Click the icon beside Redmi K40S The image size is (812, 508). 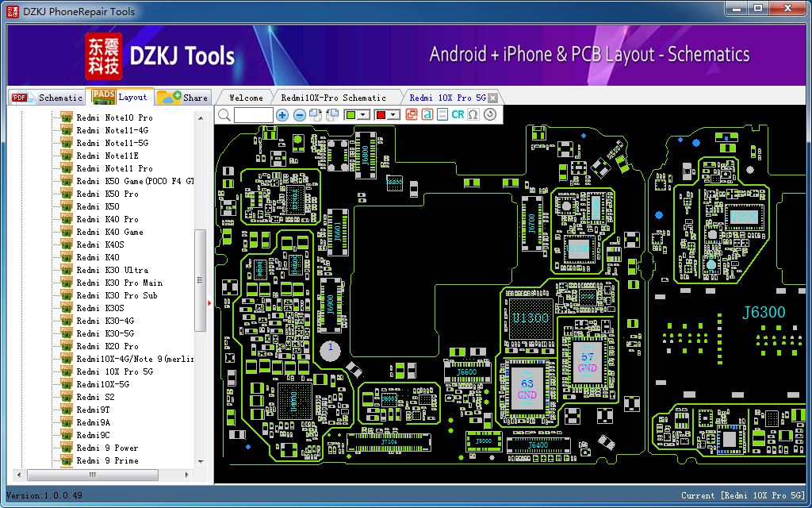[67, 244]
